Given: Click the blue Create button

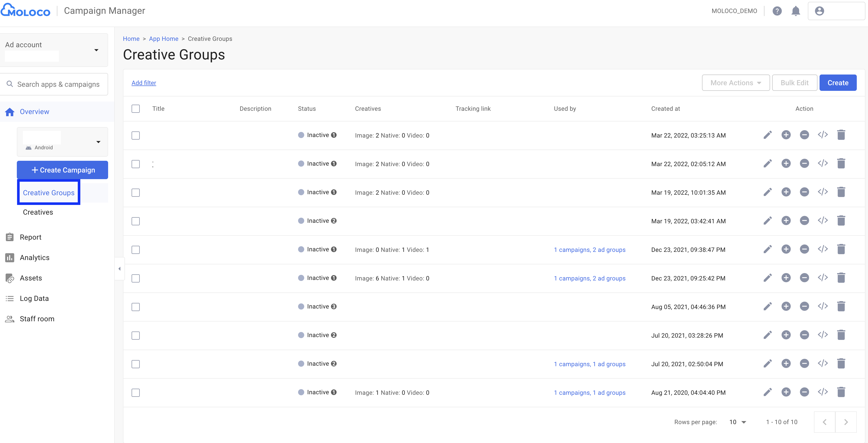Looking at the screenshot, I should 837,83.
